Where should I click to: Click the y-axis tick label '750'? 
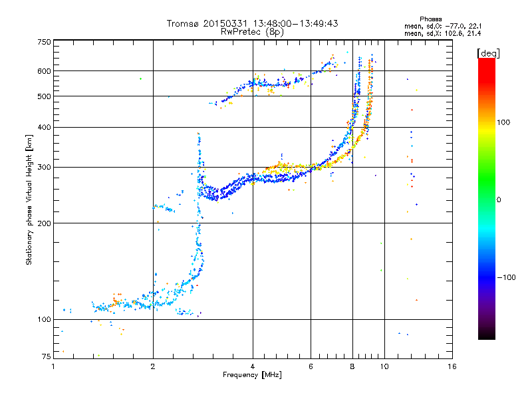[44, 42]
